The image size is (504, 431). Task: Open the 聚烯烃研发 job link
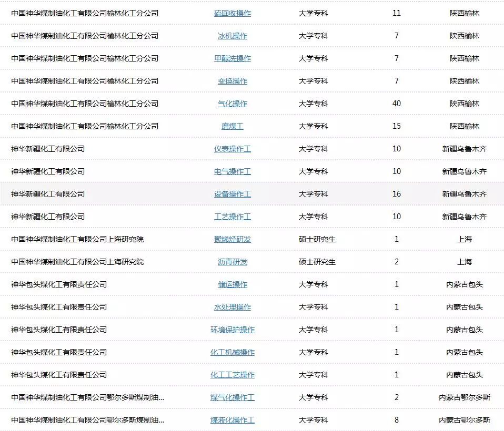tap(233, 239)
